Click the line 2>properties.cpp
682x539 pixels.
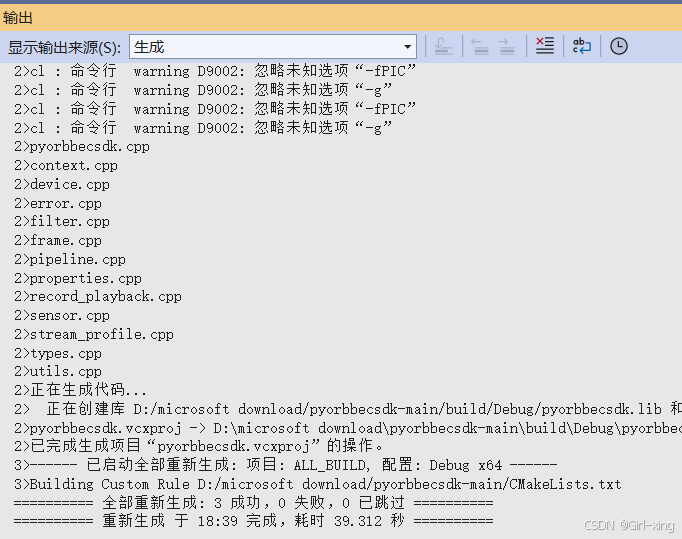coord(78,278)
